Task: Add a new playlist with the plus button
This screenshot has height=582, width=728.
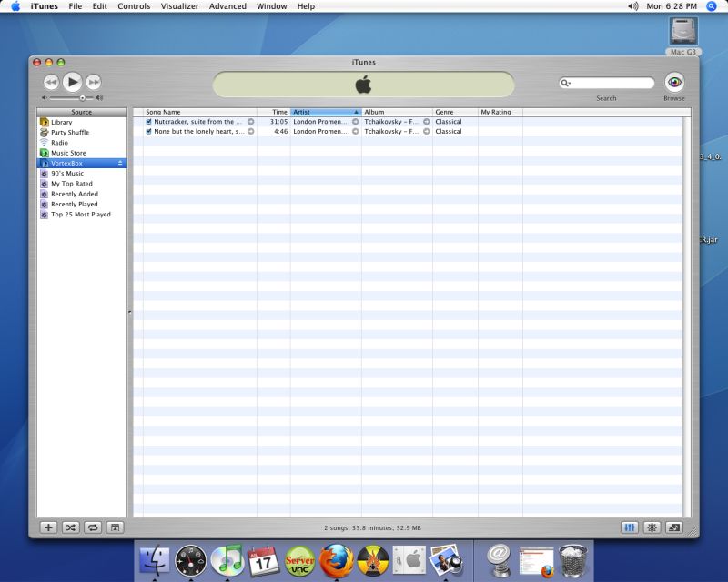Action: 48,527
